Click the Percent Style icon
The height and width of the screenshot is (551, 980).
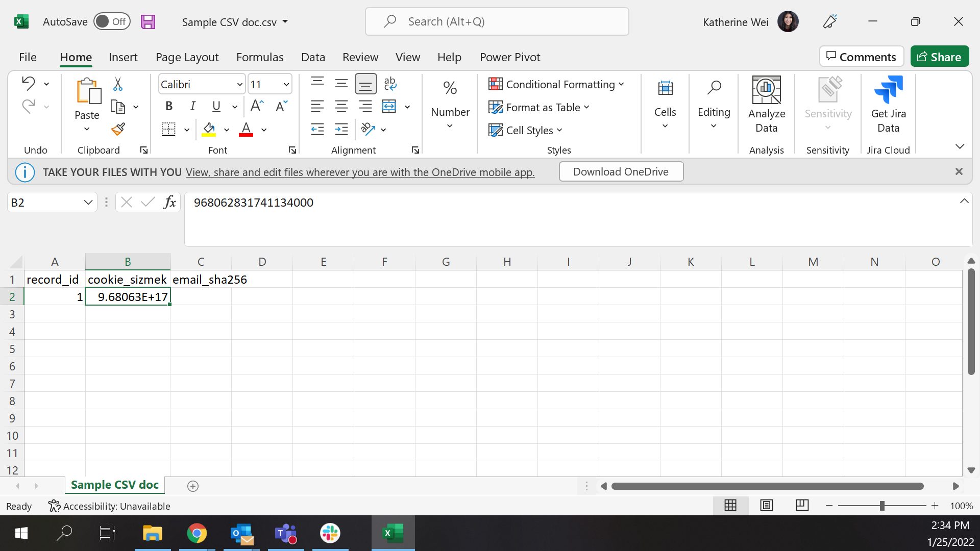pos(450,88)
